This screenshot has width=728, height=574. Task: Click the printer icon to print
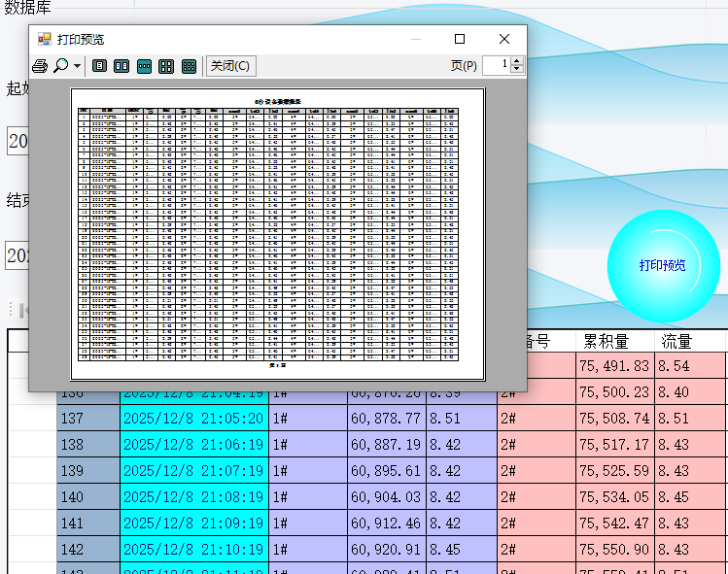click(40, 66)
